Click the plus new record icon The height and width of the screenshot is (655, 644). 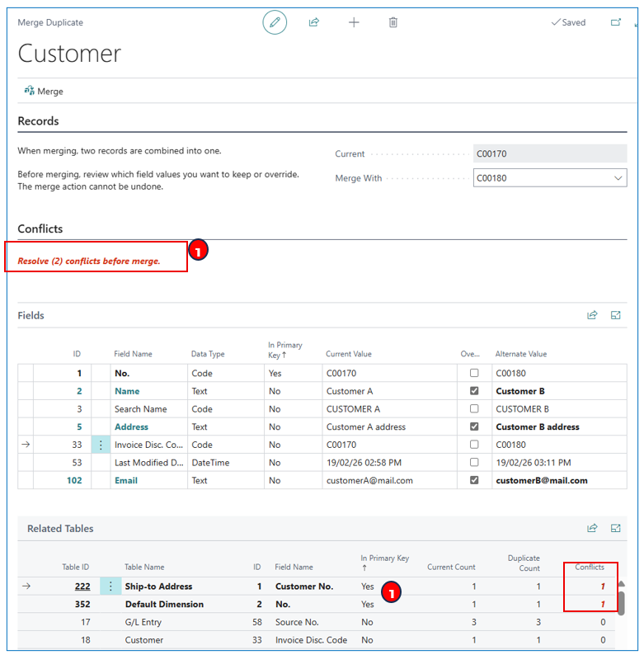coord(354,22)
